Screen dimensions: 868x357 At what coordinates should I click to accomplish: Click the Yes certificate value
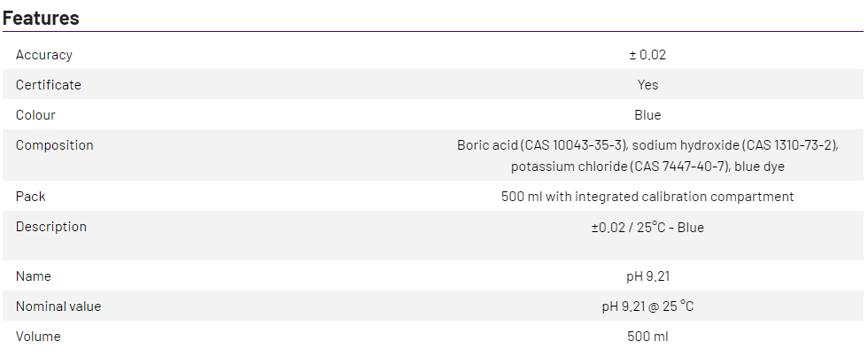point(647,85)
